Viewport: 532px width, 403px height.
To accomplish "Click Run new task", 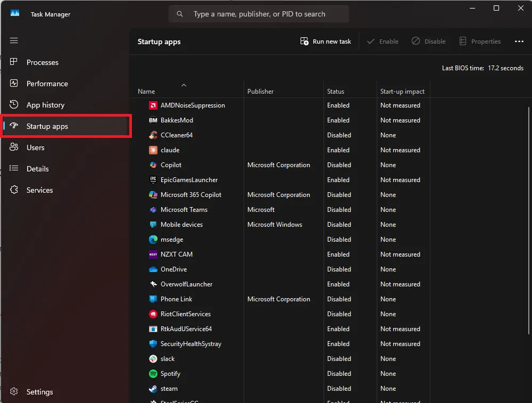I will (x=326, y=41).
